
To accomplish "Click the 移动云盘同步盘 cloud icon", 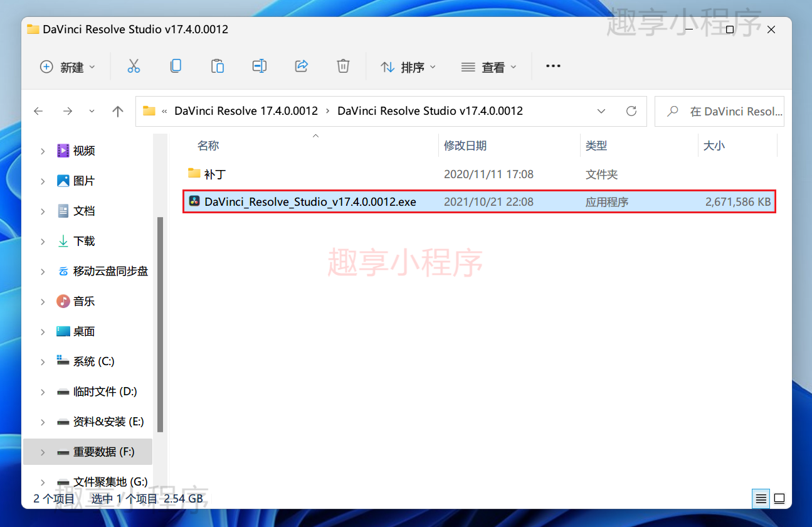I will click(63, 271).
